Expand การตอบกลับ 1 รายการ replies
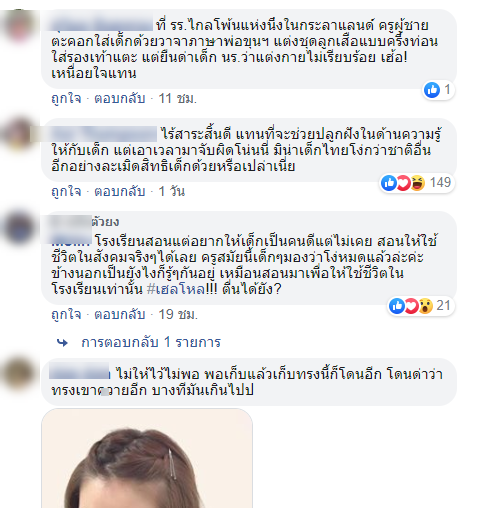478x508 pixels. tap(151, 342)
